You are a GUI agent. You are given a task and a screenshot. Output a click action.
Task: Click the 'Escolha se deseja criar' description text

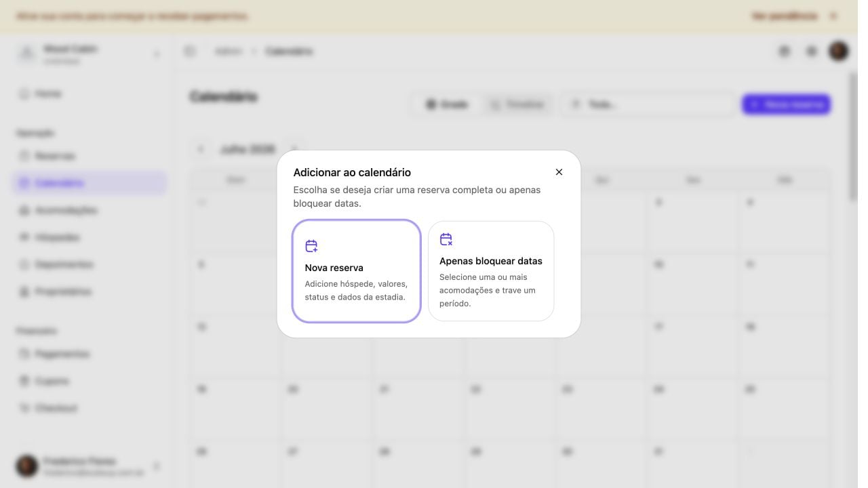pos(417,197)
